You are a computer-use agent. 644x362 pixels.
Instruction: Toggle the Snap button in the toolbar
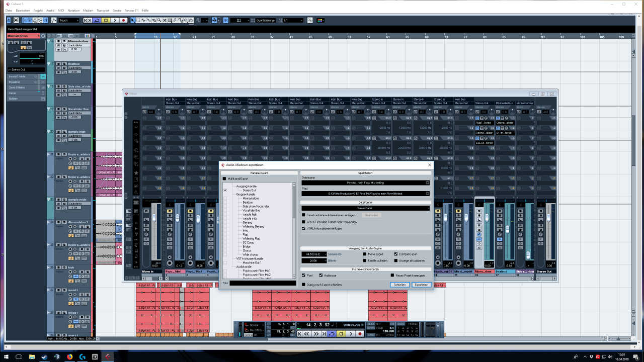(x=225, y=20)
